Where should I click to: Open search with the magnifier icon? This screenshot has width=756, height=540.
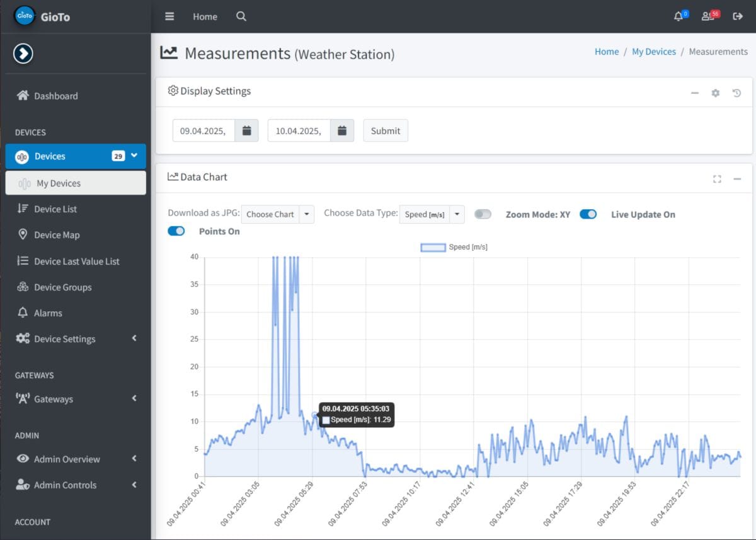point(241,16)
